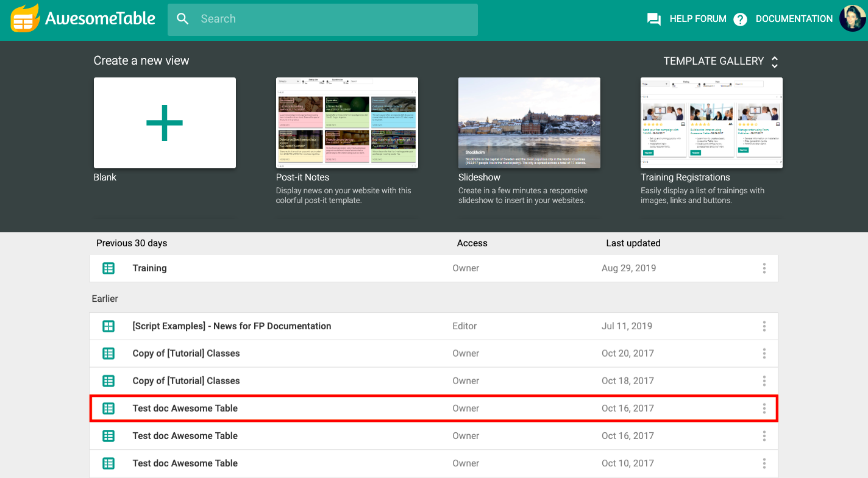Create a new Blank view
This screenshot has height=478, width=868.
(x=165, y=123)
